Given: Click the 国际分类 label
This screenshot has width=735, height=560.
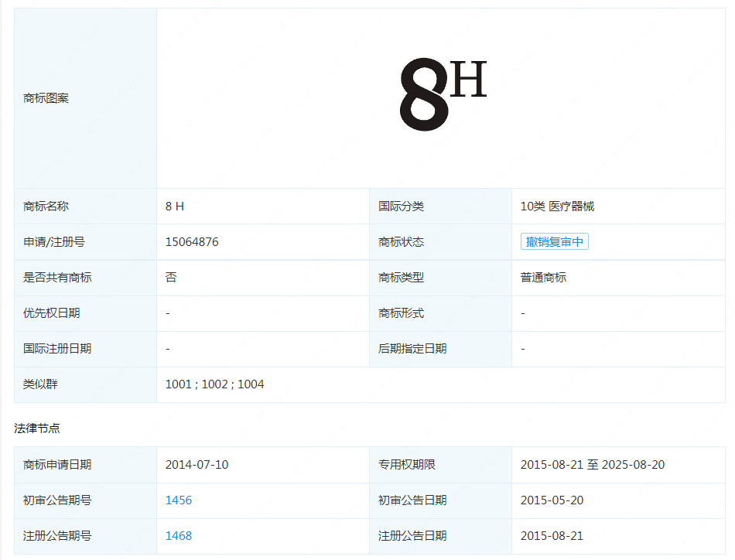Looking at the screenshot, I should [x=402, y=207].
